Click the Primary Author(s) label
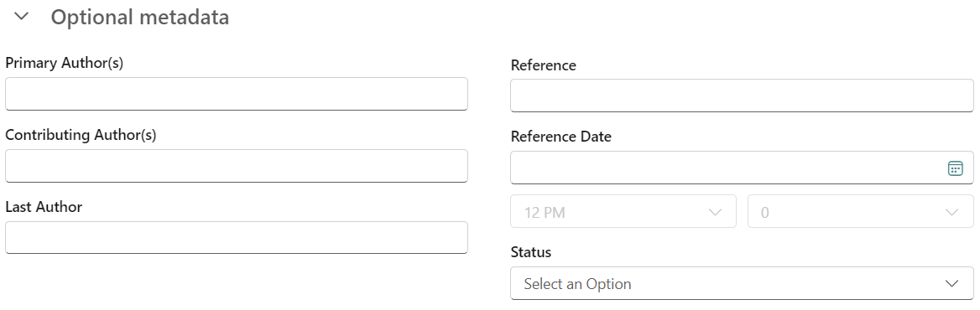The height and width of the screenshot is (310, 980). pos(65,64)
